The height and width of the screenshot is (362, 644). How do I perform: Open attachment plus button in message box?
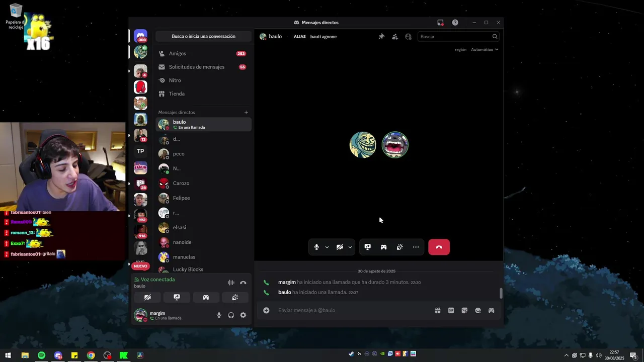(x=266, y=310)
